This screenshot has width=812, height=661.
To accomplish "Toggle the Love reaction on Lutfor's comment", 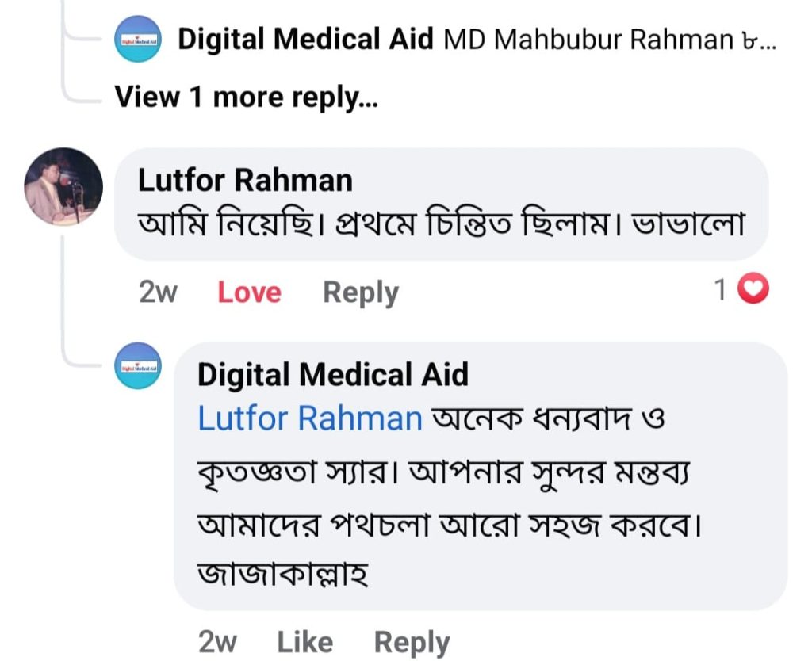I will click(249, 292).
